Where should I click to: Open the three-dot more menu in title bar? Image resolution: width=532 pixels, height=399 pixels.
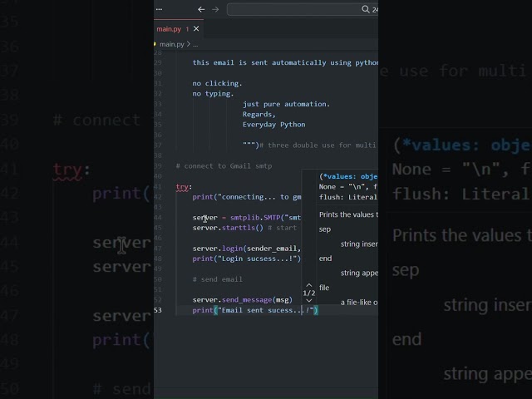(x=159, y=9)
